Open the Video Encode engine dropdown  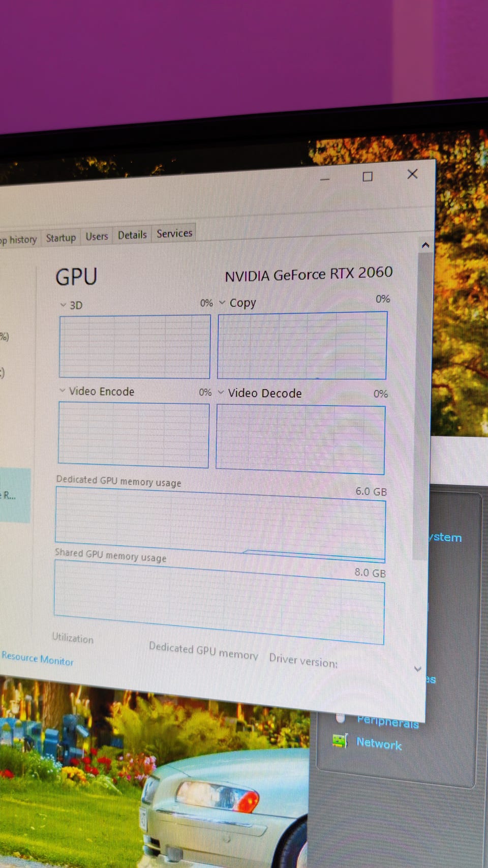pyautogui.click(x=63, y=391)
